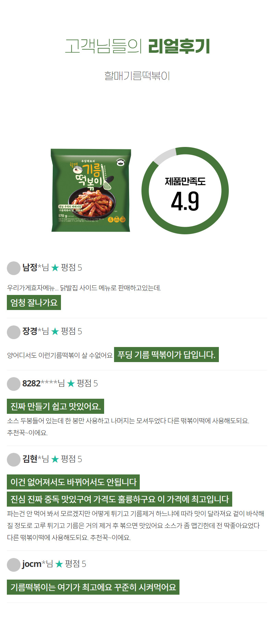Click the green star in jocm*님 review
274x644 pixels.
(59, 564)
